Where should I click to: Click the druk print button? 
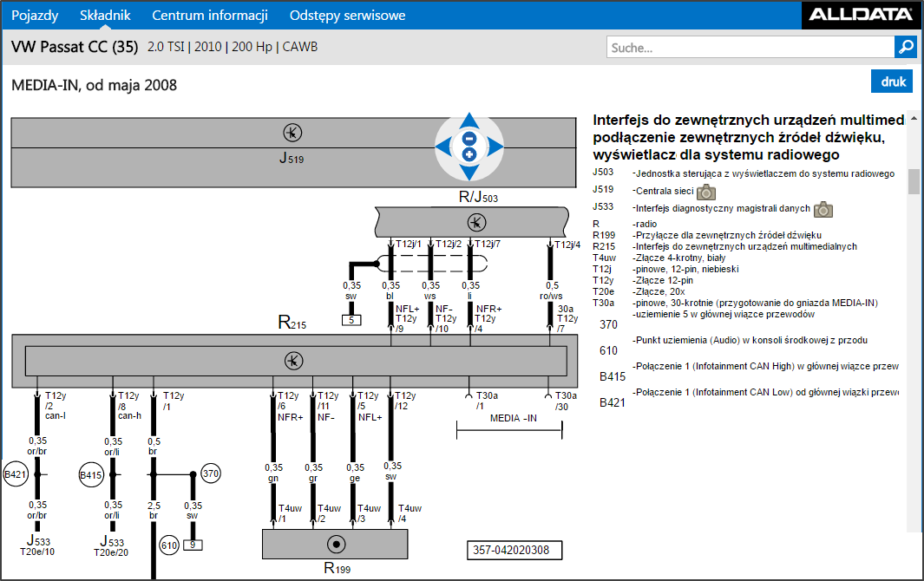click(892, 82)
